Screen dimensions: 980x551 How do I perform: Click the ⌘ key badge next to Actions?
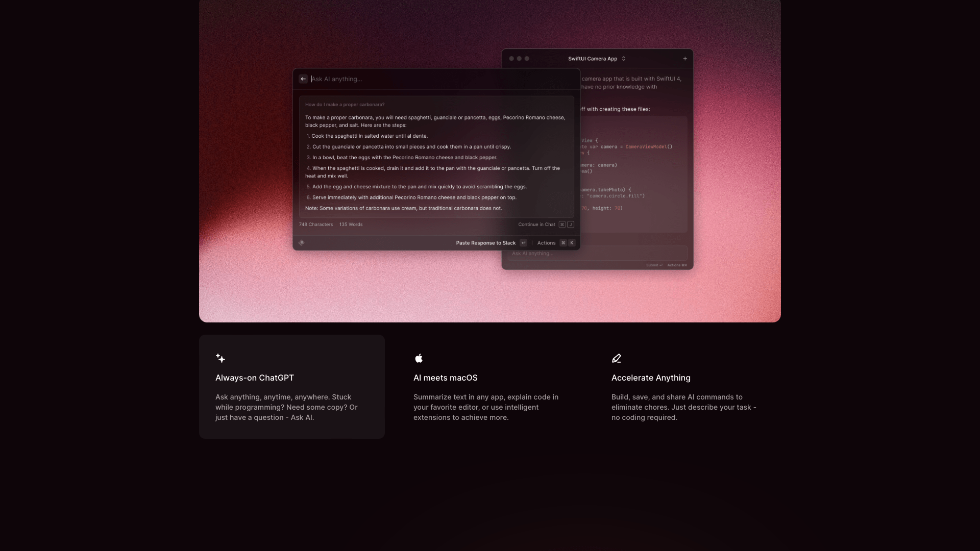pos(563,243)
